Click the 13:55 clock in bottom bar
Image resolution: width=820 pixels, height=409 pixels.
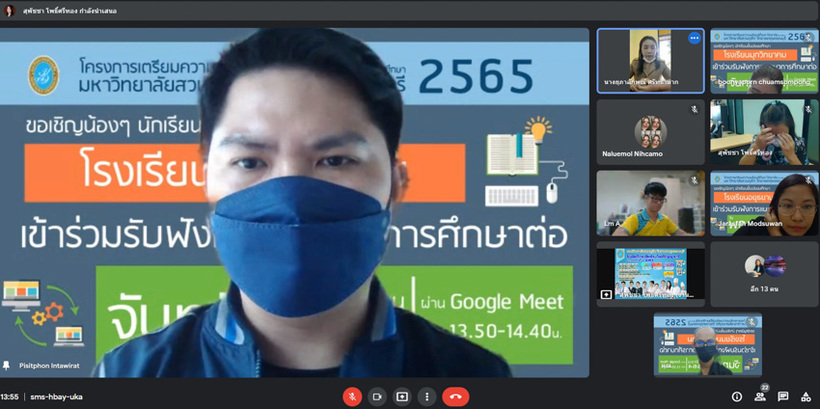[x=9, y=397]
